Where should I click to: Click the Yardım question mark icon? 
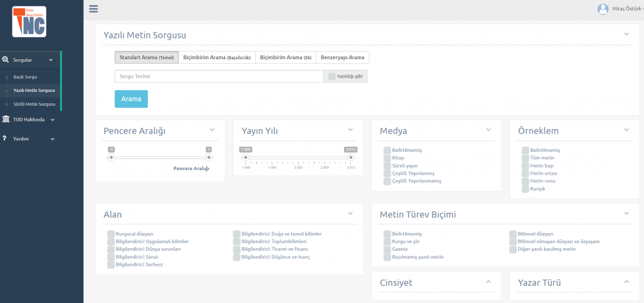[4, 139]
